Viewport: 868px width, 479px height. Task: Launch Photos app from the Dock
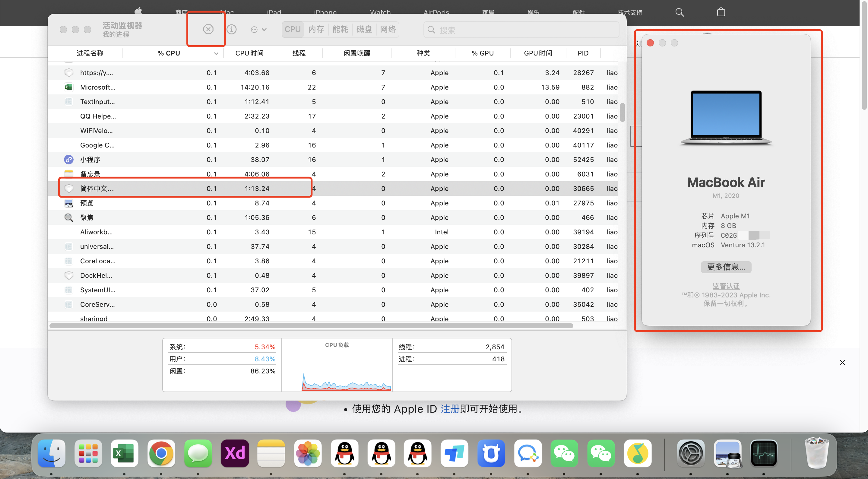[308, 453]
